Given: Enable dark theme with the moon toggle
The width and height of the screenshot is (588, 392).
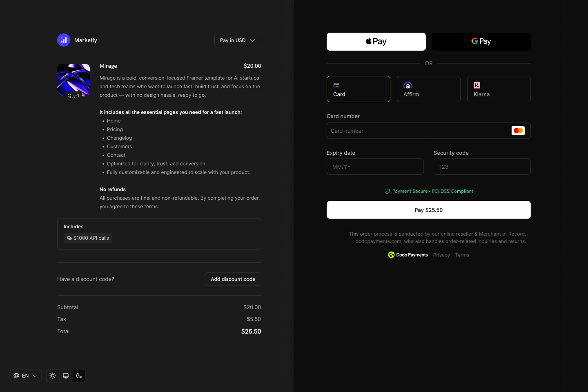Looking at the screenshot, I should (x=79, y=375).
